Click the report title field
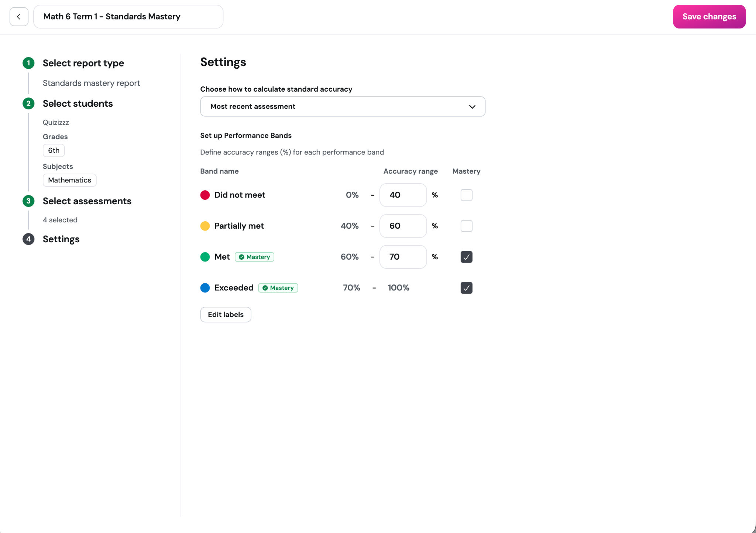Viewport: 756px width, 533px height. coord(128,17)
